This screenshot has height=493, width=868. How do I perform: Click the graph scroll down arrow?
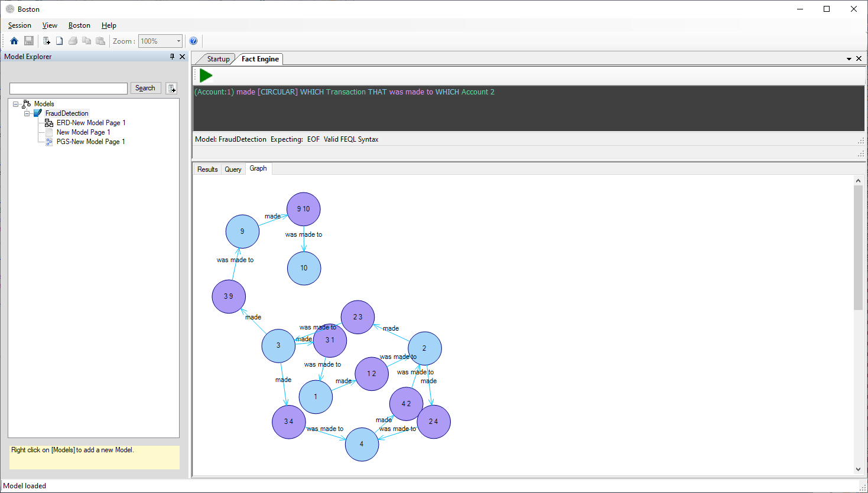click(858, 469)
